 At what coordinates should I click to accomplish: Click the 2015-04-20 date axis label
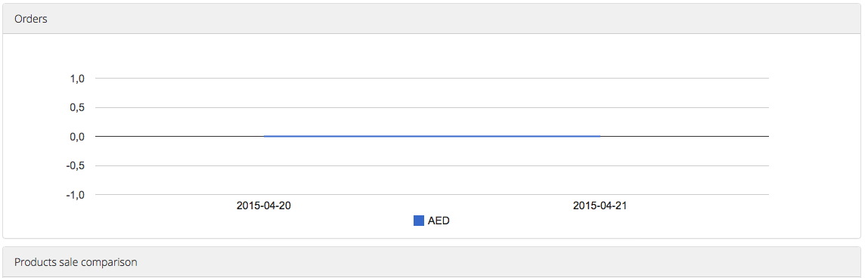click(264, 205)
